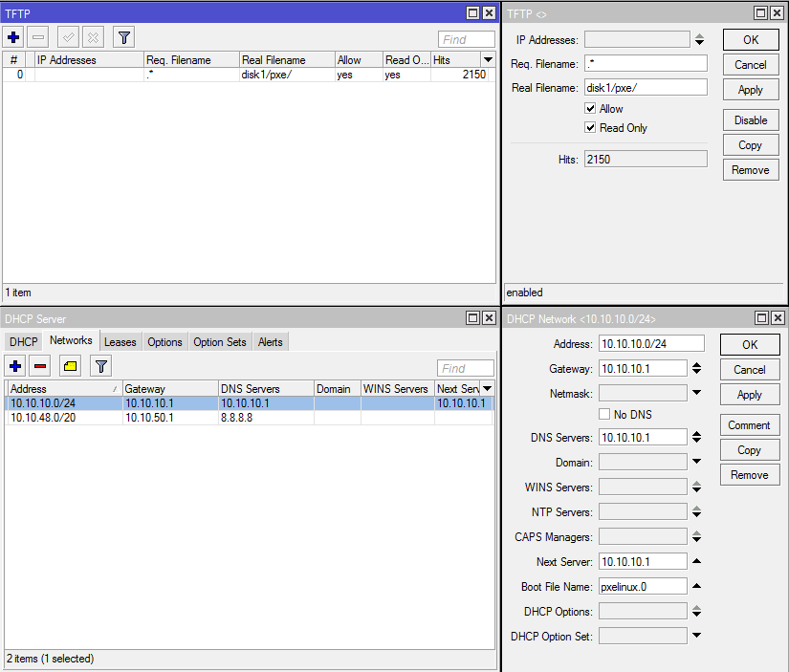Add a new TFTP rule with the plus icon
789x672 pixels.
pyautogui.click(x=13, y=37)
